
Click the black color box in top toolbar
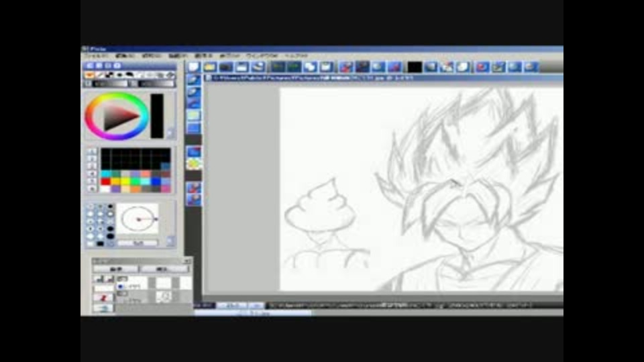click(x=415, y=67)
